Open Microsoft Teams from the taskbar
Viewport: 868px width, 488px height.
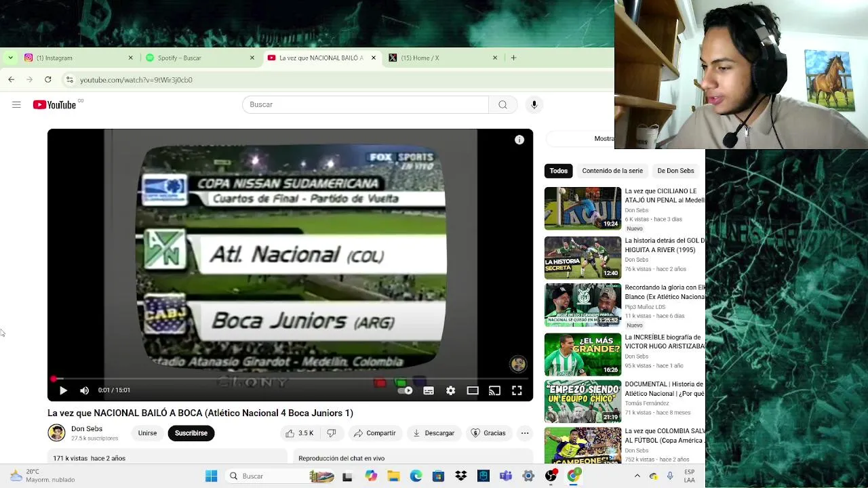(x=506, y=476)
